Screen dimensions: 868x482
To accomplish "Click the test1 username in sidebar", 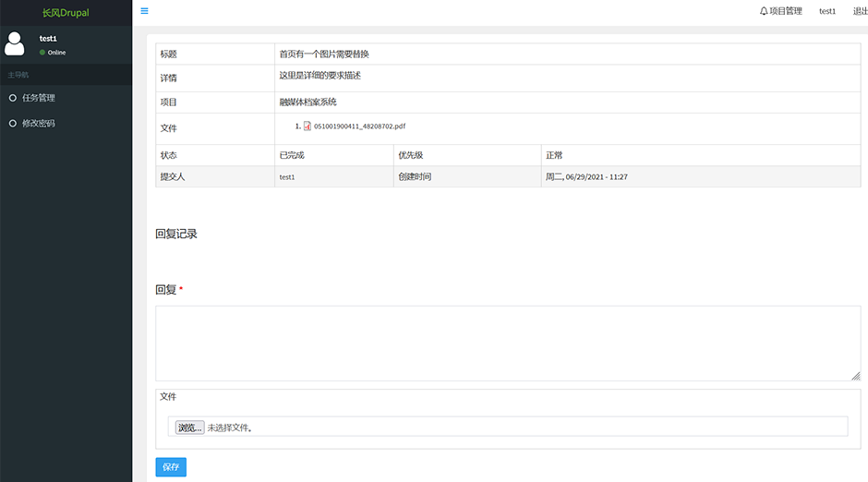I will click(48, 39).
